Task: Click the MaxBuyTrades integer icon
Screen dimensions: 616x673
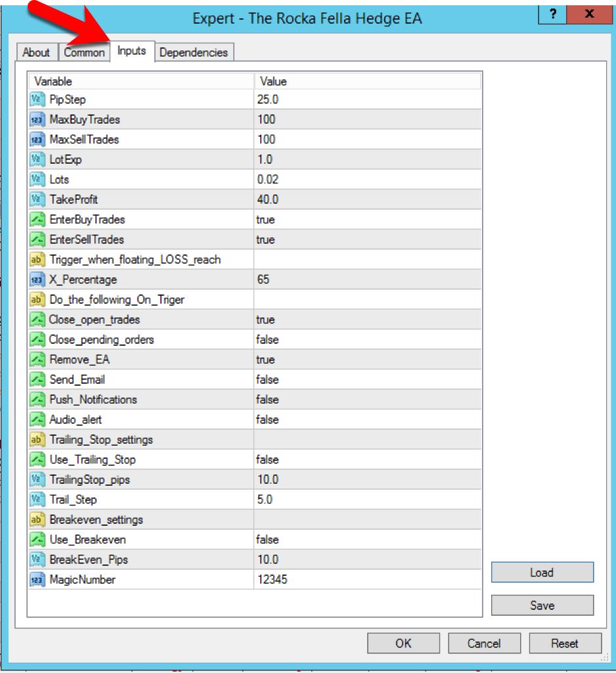Action: point(37,120)
